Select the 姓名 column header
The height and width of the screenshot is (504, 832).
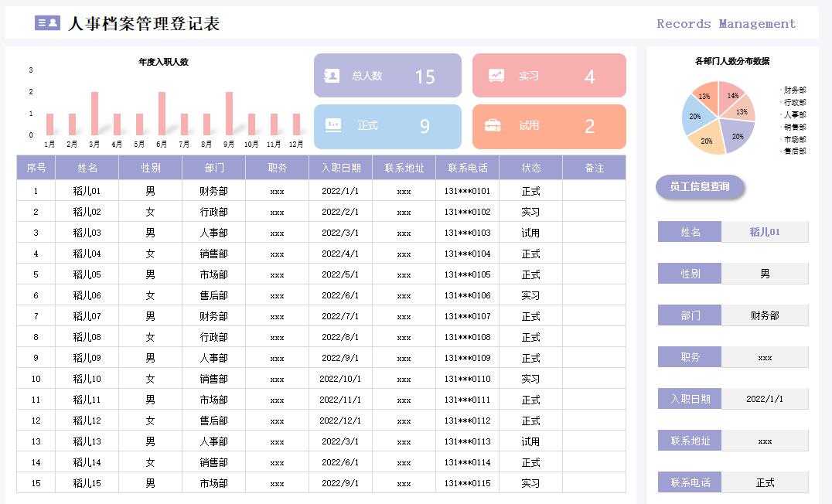(87, 168)
